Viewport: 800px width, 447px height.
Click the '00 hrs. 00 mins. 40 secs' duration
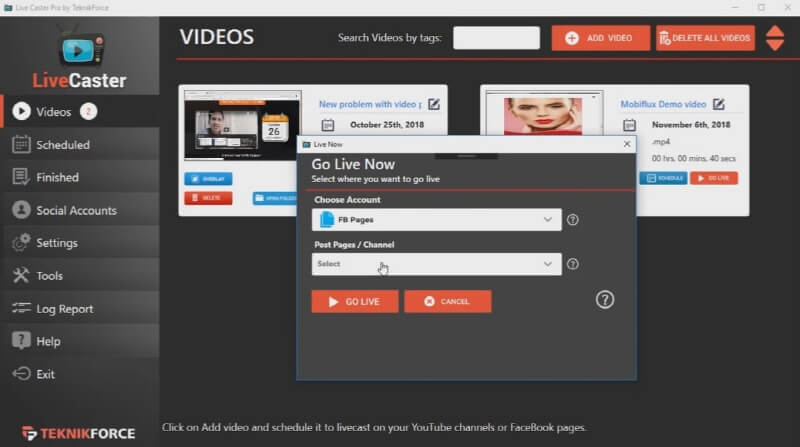[x=694, y=159]
